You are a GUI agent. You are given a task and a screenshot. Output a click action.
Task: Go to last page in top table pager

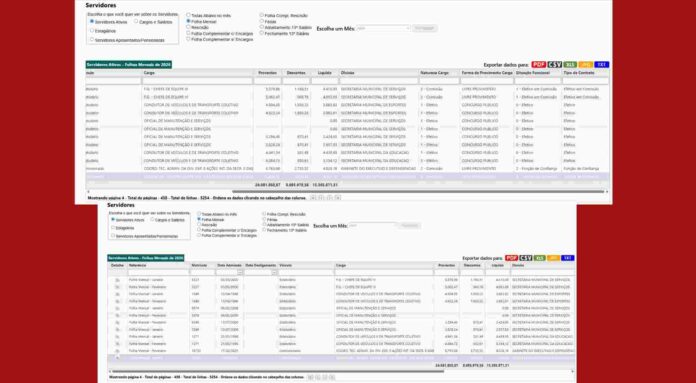coord(338,197)
